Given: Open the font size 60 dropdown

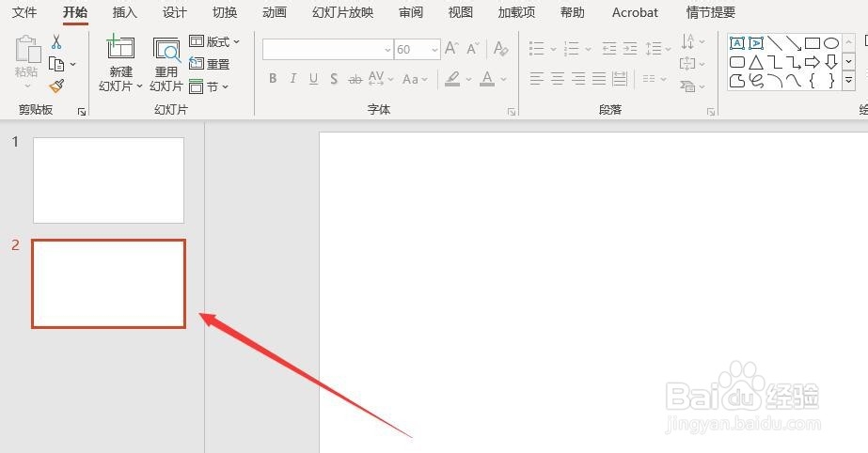Looking at the screenshot, I should coord(435,50).
